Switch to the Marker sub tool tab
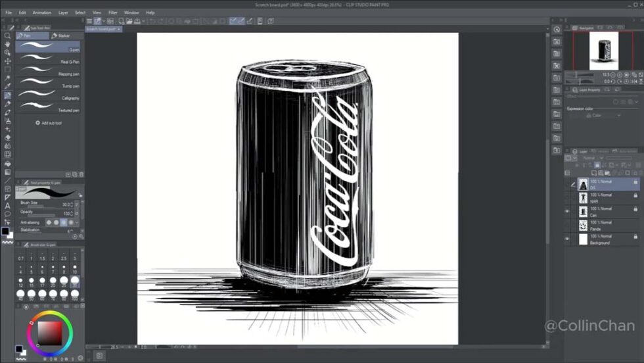 coord(60,36)
